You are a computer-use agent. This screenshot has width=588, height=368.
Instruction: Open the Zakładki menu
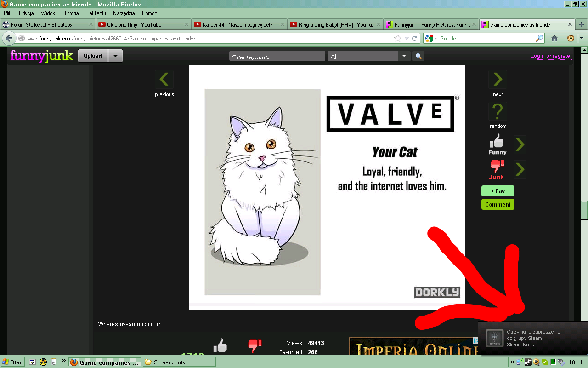(96, 13)
